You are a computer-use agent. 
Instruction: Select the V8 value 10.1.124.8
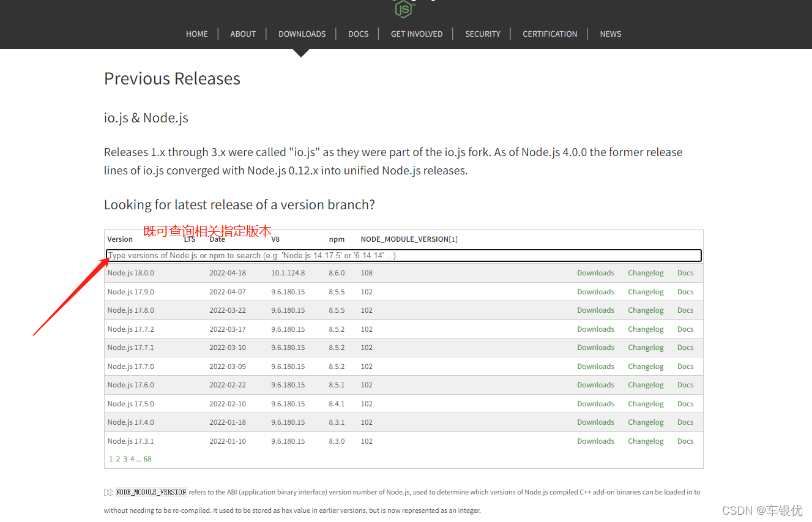tap(288, 273)
